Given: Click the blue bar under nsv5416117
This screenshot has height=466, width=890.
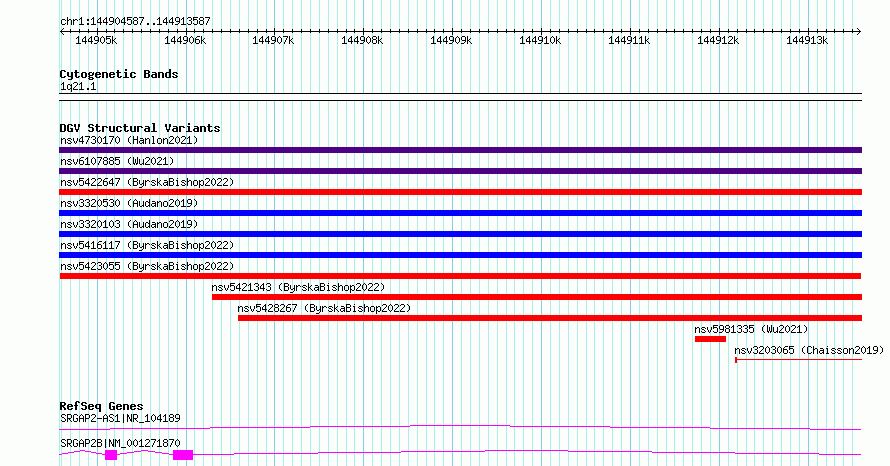Looking at the screenshot, I should (x=460, y=255).
